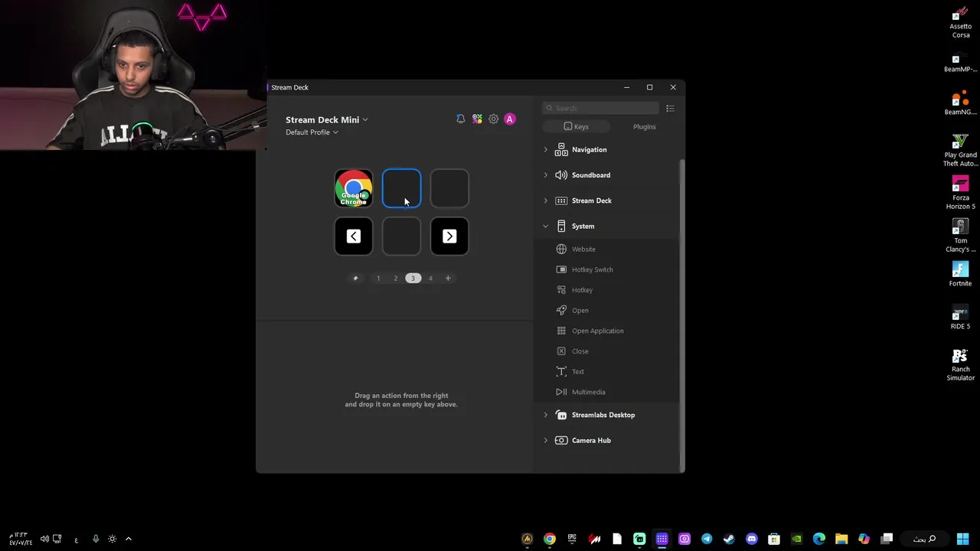Click the taskbar volume speaker icon

(44, 539)
